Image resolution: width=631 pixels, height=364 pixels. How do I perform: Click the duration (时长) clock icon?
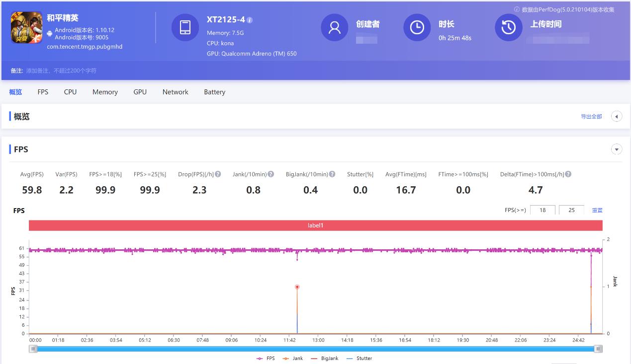[x=417, y=28]
